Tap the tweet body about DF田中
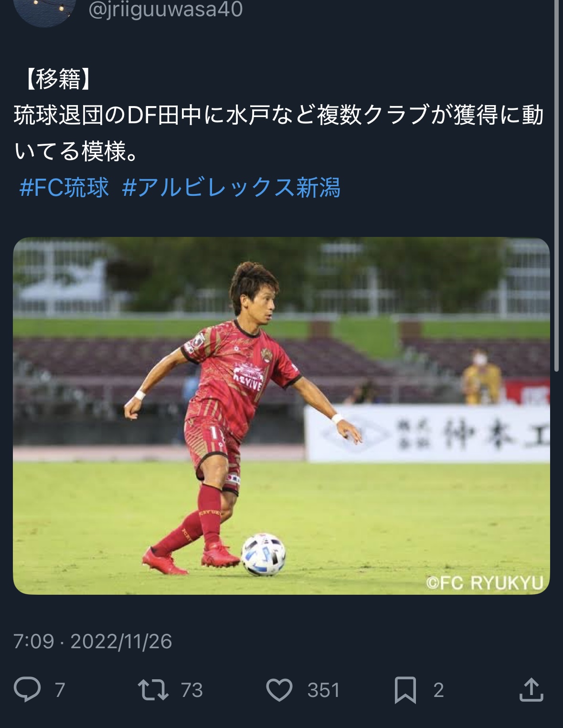 click(x=279, y=133)
